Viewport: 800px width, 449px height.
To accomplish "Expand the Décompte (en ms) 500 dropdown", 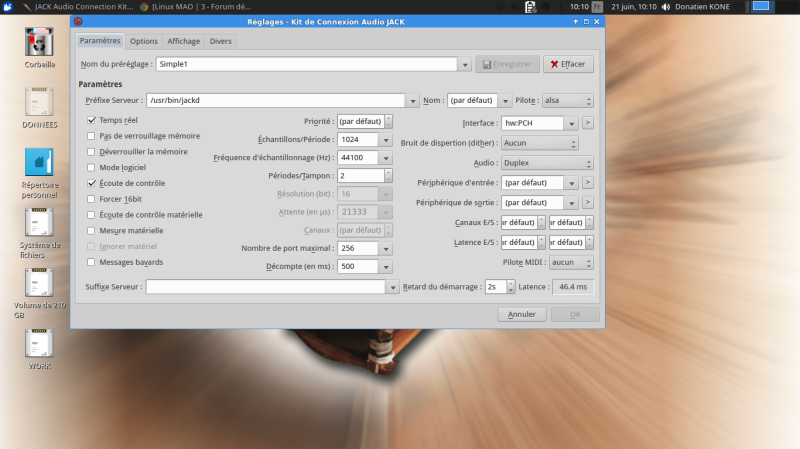I will (386, 266).
